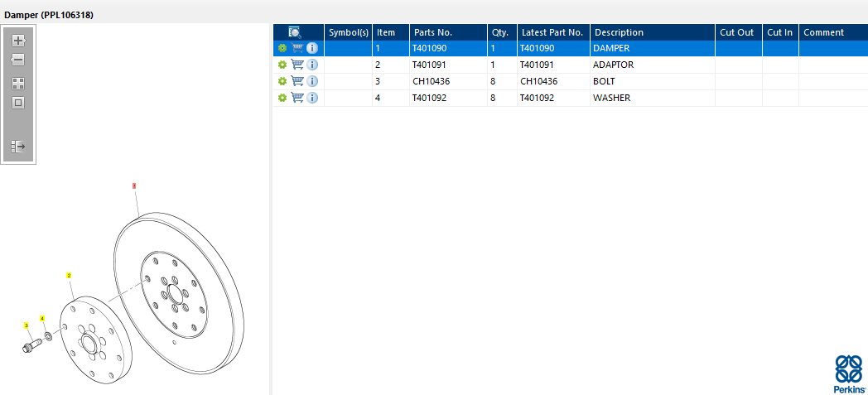The image size is (868, 395).
Task: Select callout 1 on the diagram
Action: pos(134,186)
